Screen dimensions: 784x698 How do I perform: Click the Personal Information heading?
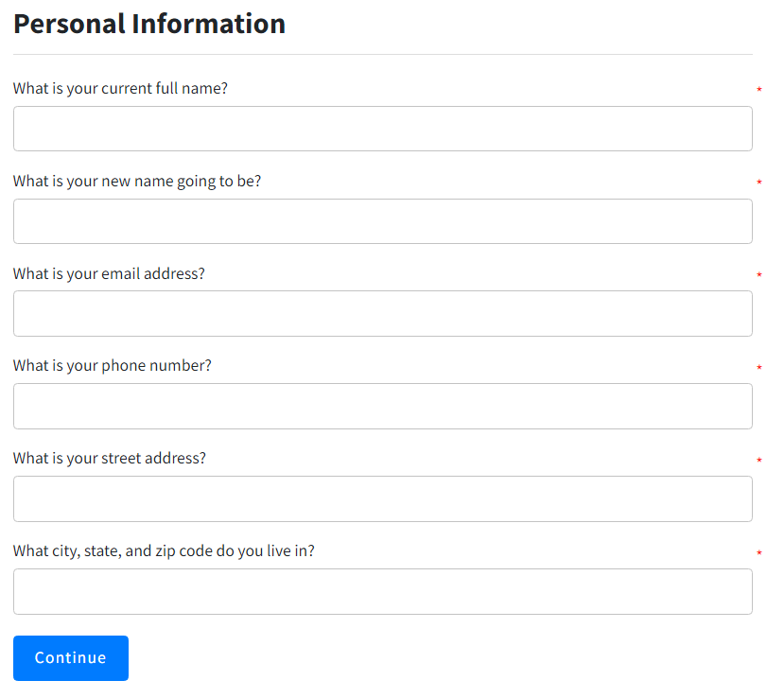[x=149, y=24]
